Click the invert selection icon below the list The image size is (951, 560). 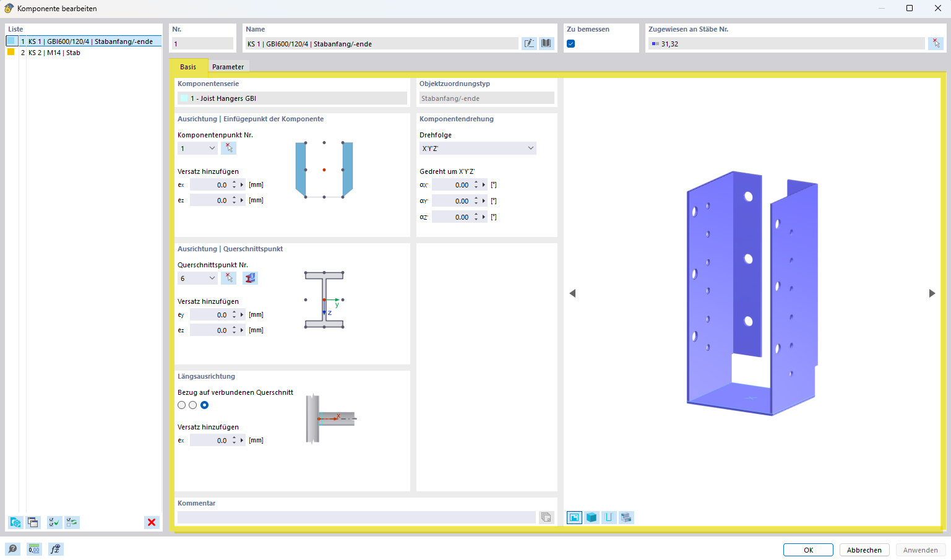[72, 522]
